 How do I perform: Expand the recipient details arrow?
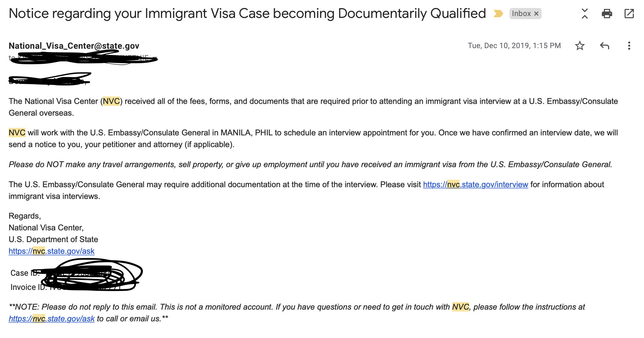coord(155,58)
